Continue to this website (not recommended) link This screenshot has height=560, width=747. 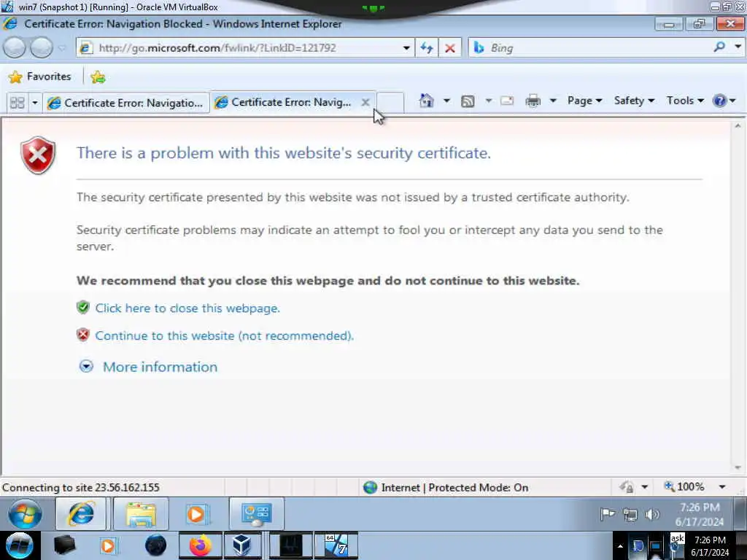coord(225,335)
